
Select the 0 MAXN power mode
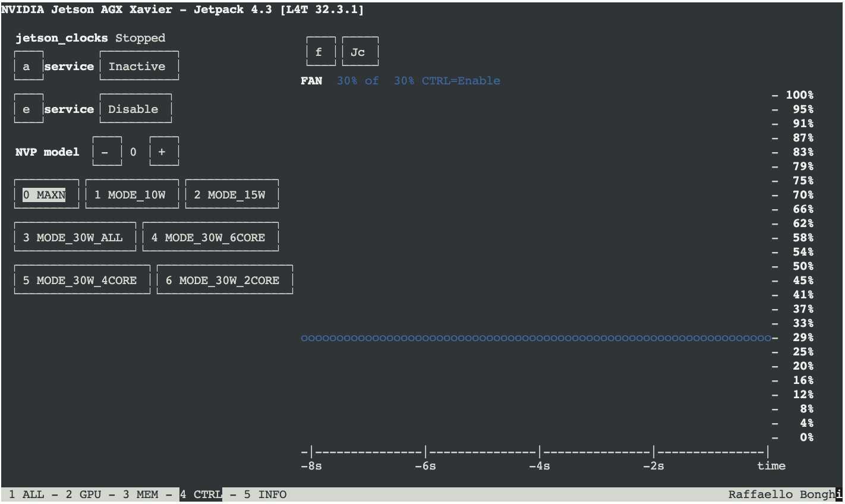tap(46, 194)
